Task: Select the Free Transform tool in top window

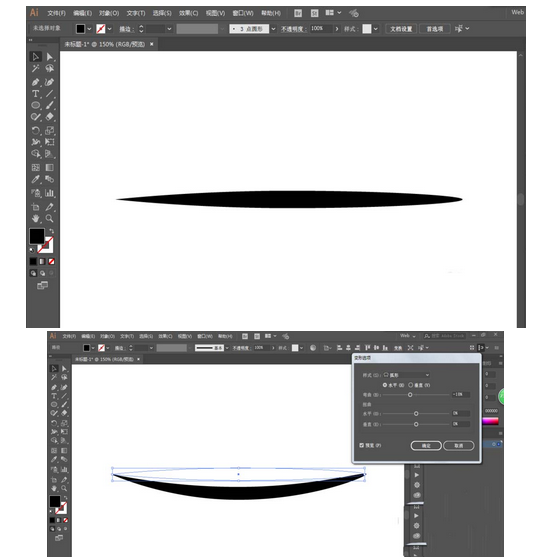Action: [49, 142]
